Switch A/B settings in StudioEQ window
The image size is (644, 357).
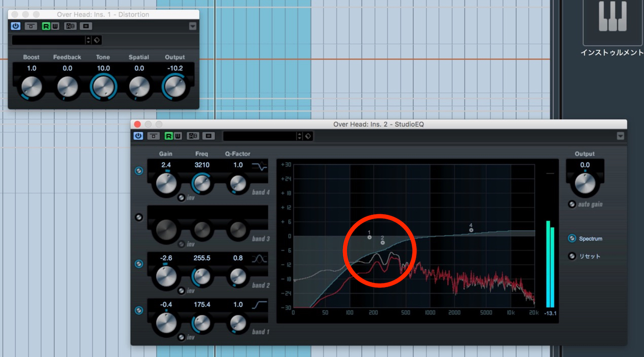tap(193, 136)
